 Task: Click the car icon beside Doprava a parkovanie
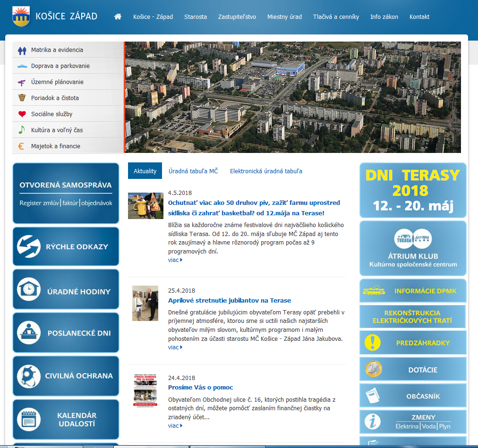pos(22,66)
